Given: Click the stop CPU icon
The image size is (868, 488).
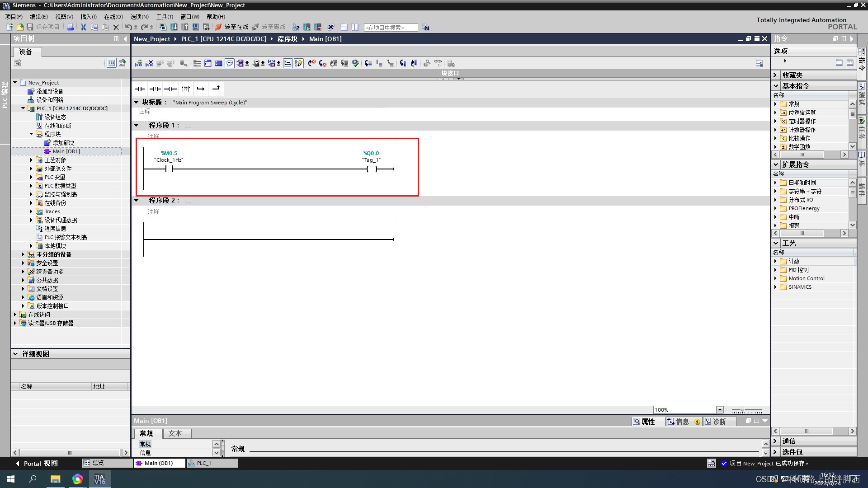Looking at the screenshot, I should tap(318, 27).
